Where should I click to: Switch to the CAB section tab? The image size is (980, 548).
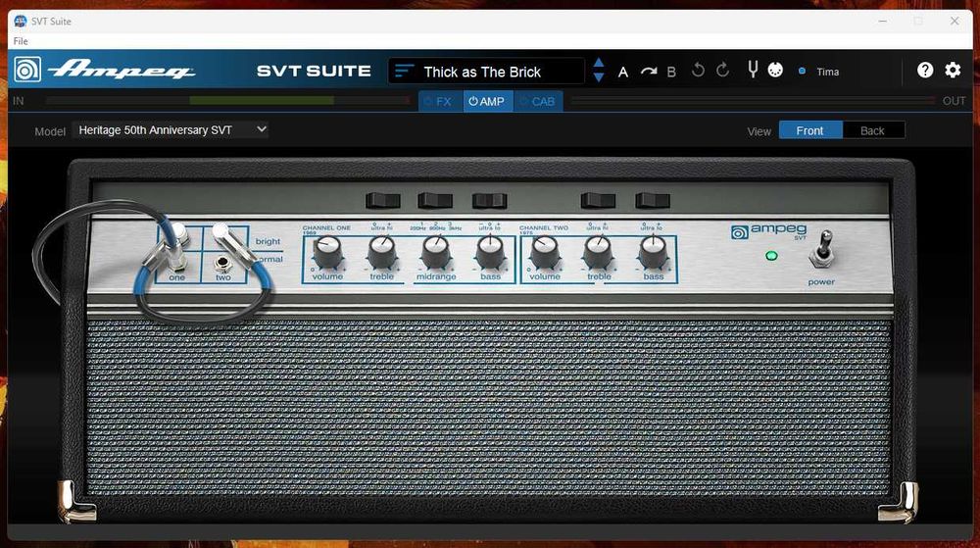pyautogui.click(x=538, y=101)
